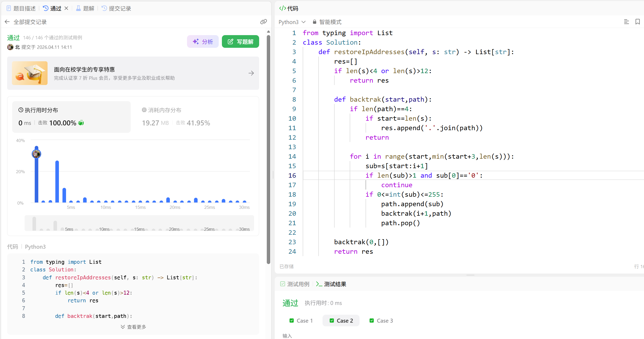Click the 分析 button
Screen dimensions: 644x339
coord(203,41)
